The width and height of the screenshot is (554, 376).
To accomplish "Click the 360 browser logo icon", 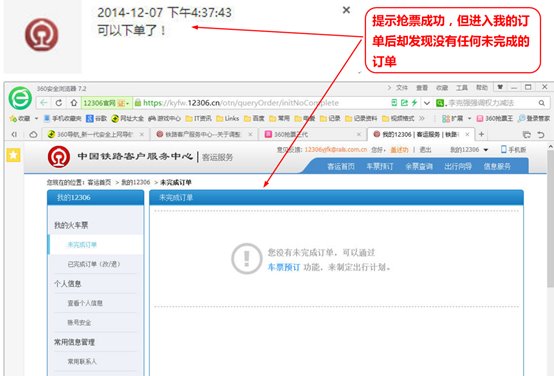I will click(20, 98).
